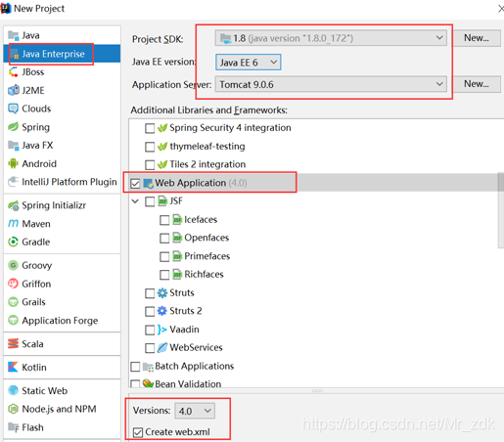Collapse the JSF tree node
Image resolution: width=504 pixels, height=442 pixels.
pos(135,201)
